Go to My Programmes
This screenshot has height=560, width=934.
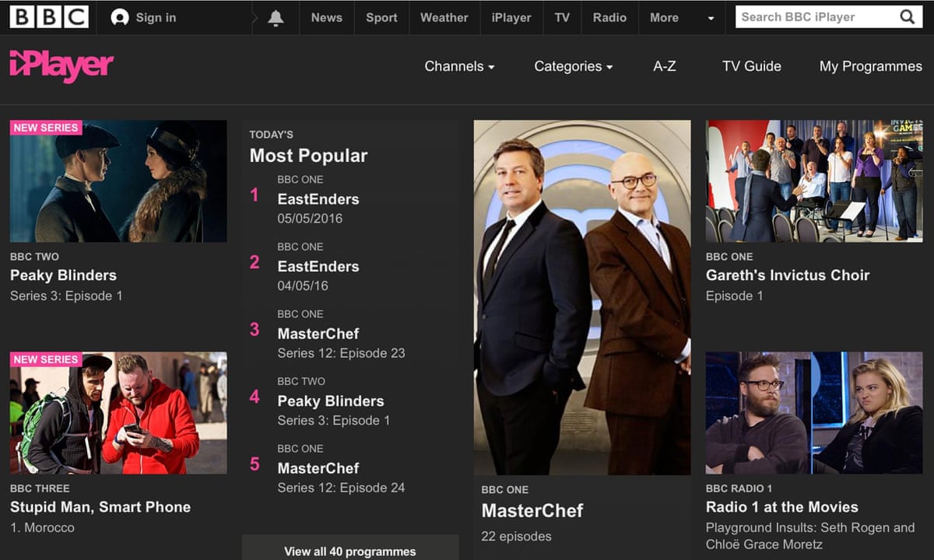[x=871, y=67]
